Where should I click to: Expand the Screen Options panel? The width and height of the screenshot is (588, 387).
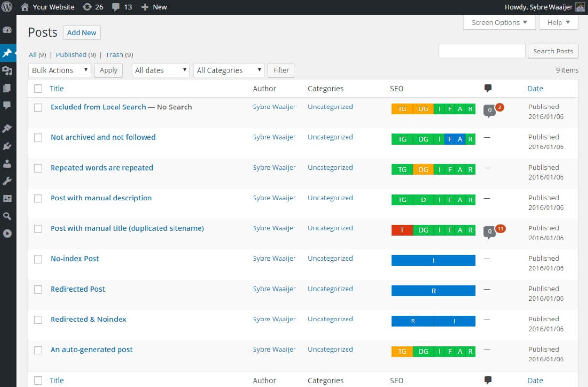(499, 22)
